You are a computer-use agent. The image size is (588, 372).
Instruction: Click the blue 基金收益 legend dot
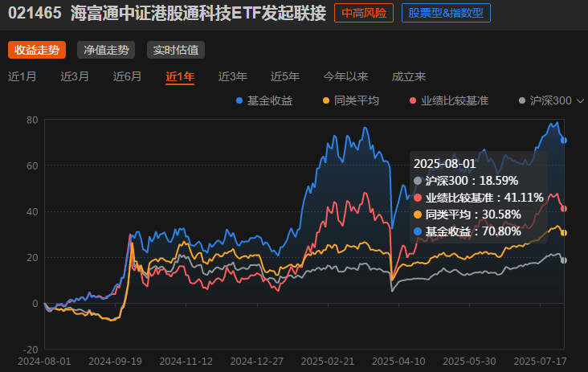(239, 100)
